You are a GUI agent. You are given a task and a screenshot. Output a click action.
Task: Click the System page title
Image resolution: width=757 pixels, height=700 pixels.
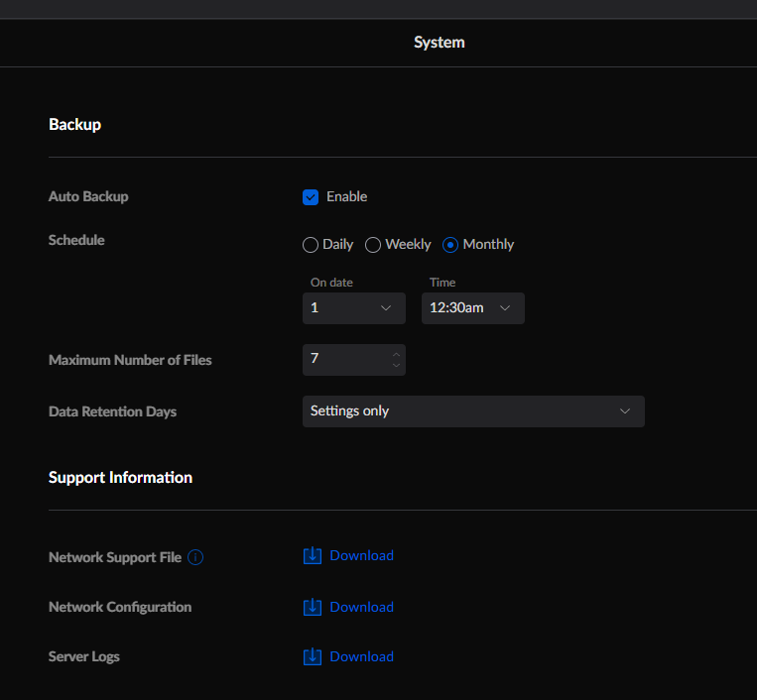click(x=439, y=43)
